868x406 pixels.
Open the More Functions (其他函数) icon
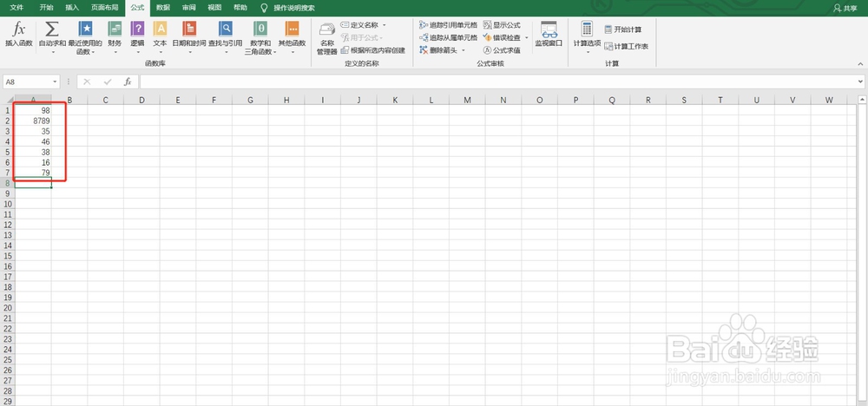292,29
